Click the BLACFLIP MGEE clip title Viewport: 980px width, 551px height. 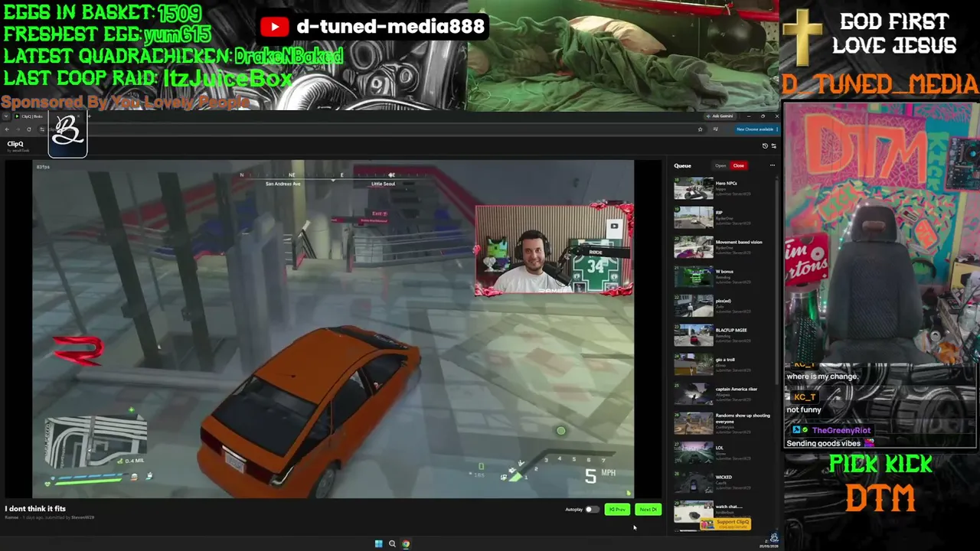[730, 331]
